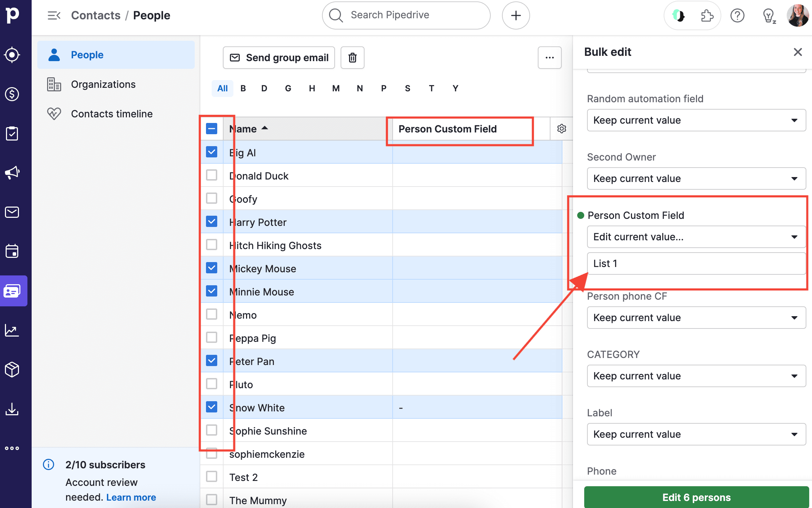Viewport: 812px width, 508px height.
Task: Click the column settings gear icon
Action: click(x=561, y=129)
